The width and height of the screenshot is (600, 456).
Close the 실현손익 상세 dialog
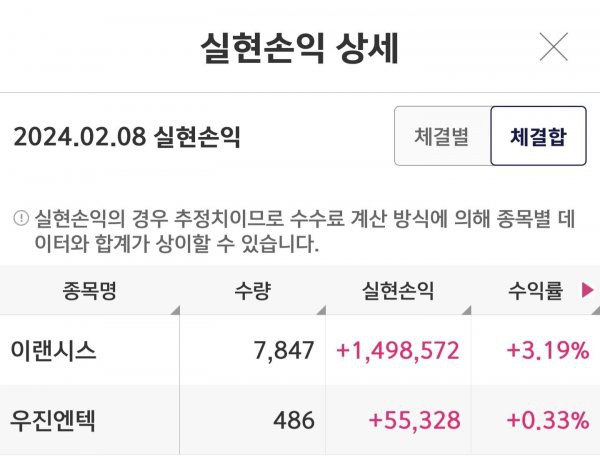[x=554, y=47]
